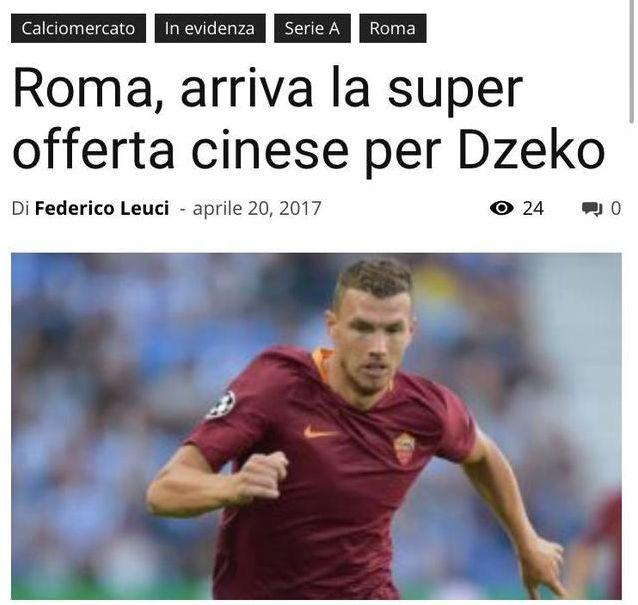Open the headline about Dzeko's Chinese offer
Viewport: 638px width, 605px height.
coord(308,120)
